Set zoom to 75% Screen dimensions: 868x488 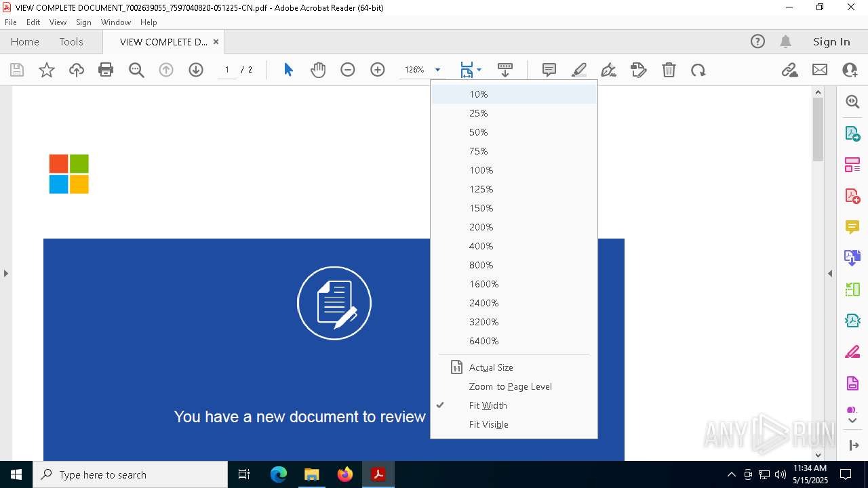point(514,151)
